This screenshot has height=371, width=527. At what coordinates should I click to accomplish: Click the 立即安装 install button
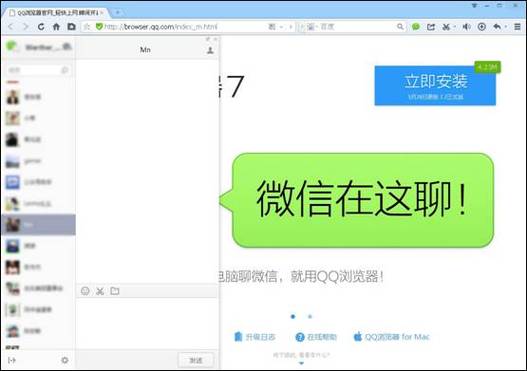coord(435,86)
